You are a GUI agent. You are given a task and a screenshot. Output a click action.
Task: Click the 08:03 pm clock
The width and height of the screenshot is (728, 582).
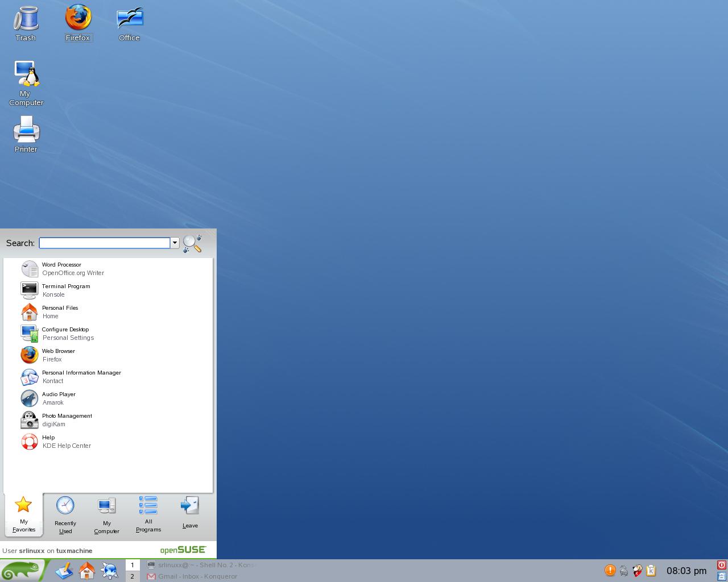(686, 571)
